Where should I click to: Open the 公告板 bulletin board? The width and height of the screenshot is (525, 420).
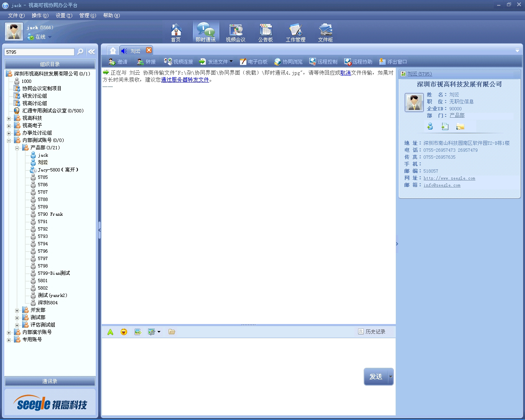[x=265, y=32]
